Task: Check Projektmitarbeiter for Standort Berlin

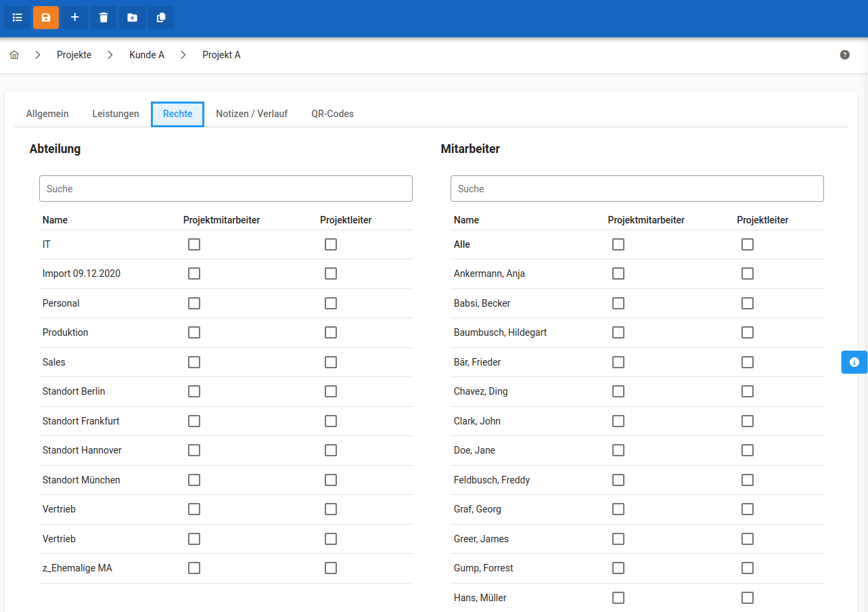Action: (194, 391)
